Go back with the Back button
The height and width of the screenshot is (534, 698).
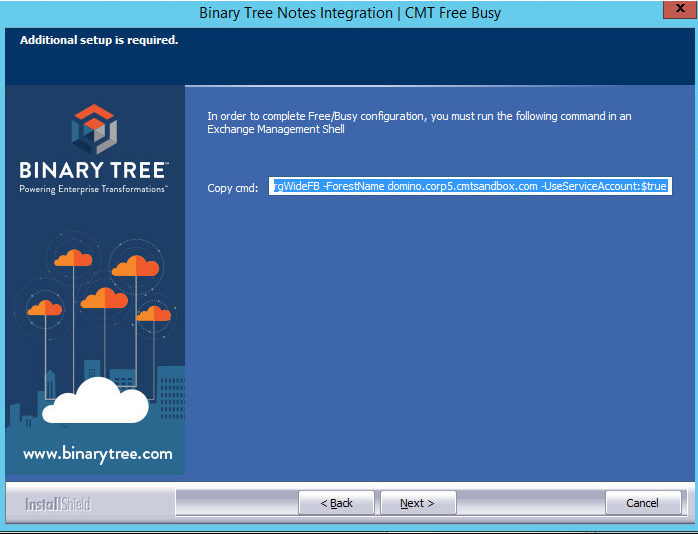tap(336, 503)
